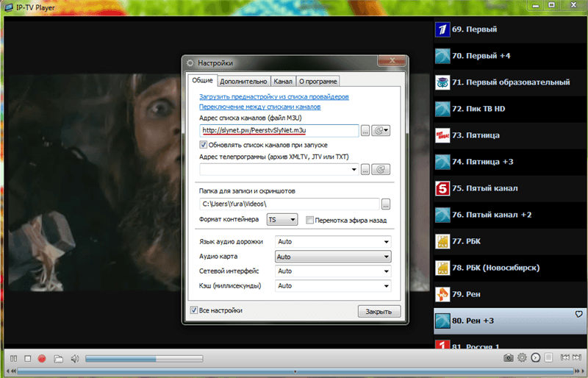This screenshot has width=588, height=378.
Task: Refresh the channel list with the reload button
Action: [x=381, y=131]
